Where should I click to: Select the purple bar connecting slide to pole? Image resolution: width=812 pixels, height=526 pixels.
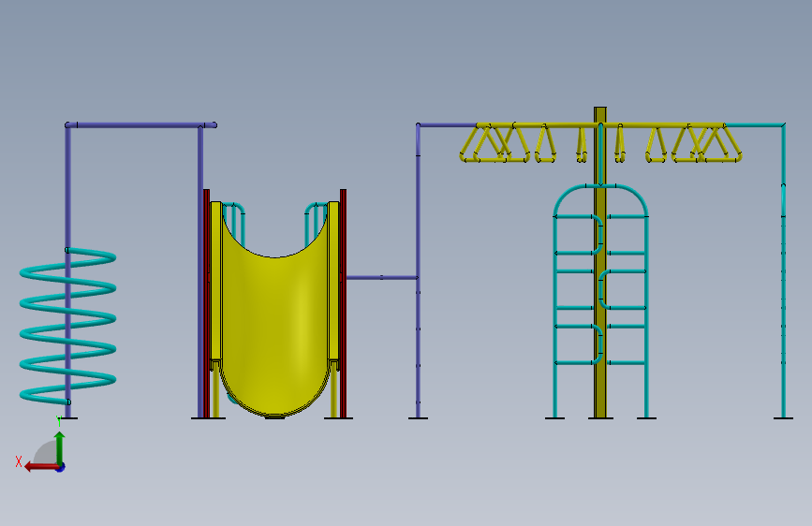point(382,278)
